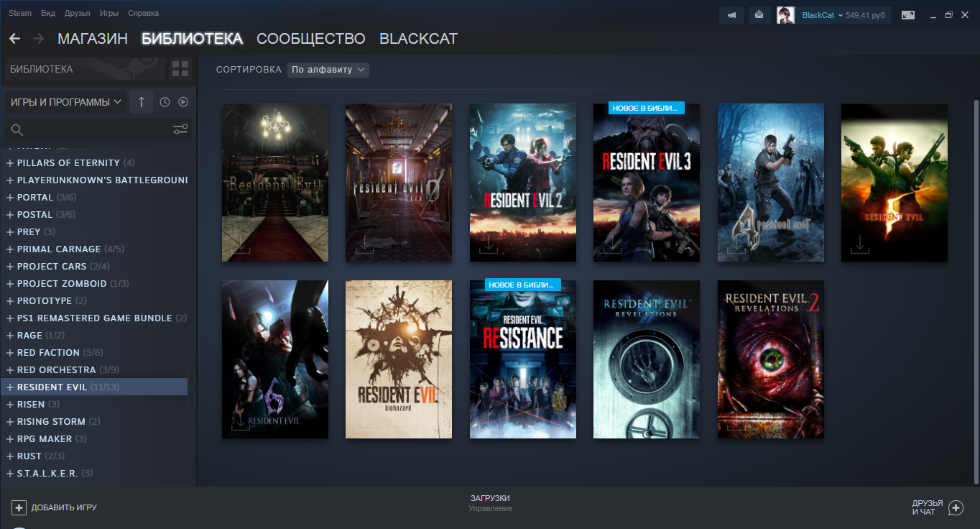The width and height of the screenshot is (980, 529).
Task: Toggle sort by recent activity clock
Action: [x=165, y=102]
